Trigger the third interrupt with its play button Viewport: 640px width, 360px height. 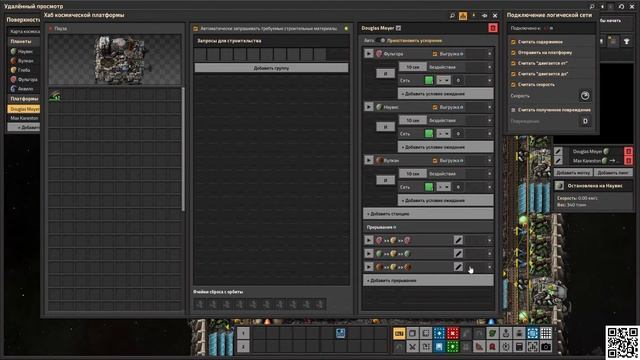[x=369, y=267]
